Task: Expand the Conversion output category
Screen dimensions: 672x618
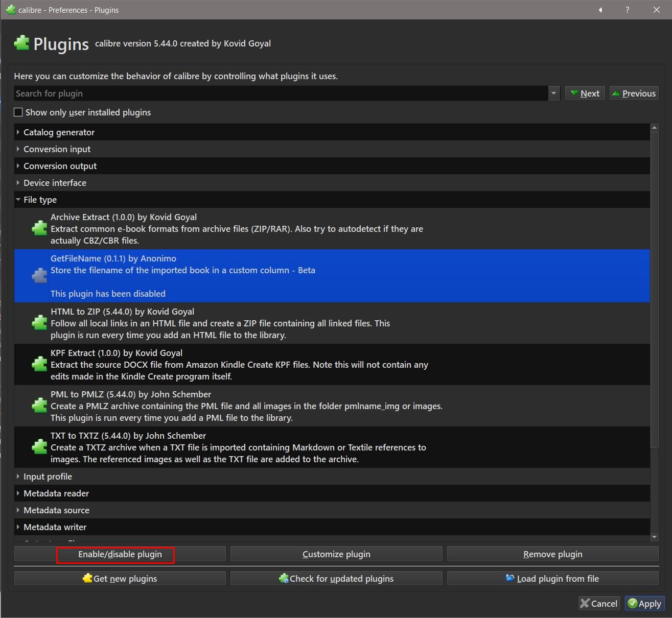Action: click(x=18, y=166)
